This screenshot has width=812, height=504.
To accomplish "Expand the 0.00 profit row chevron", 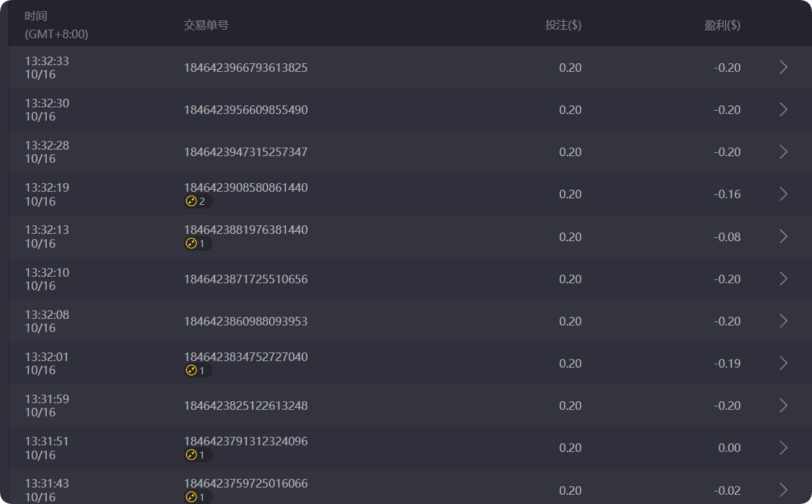I will 783,448.
